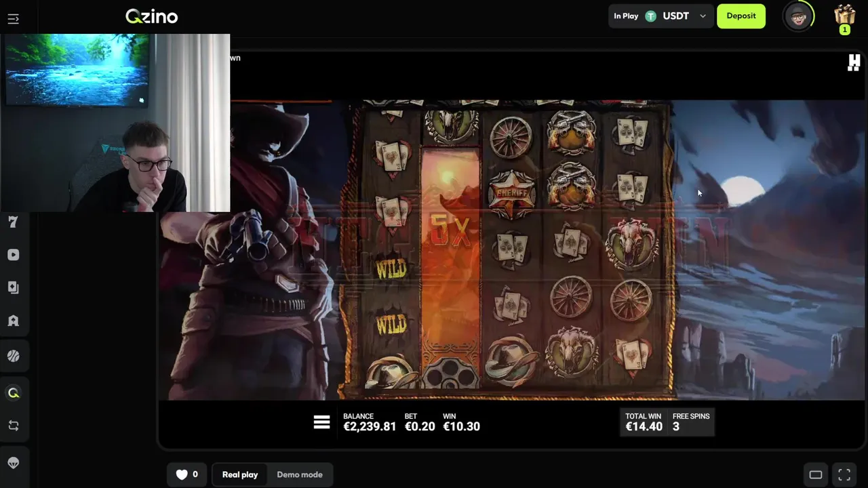Viewport: 868px width, 488px height.
Task: Click the total win €14.40 value
Action: coord(644,426)
